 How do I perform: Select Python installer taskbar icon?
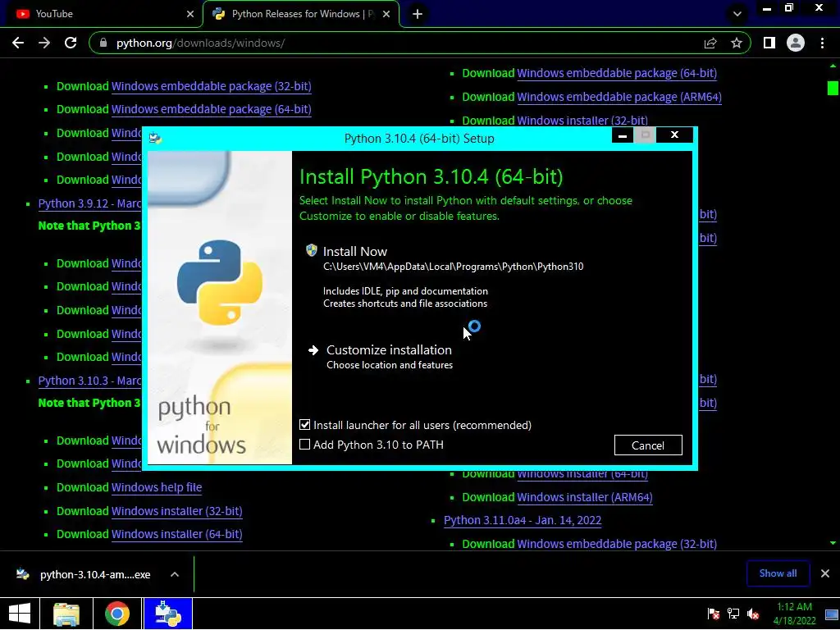coord(167,614)
